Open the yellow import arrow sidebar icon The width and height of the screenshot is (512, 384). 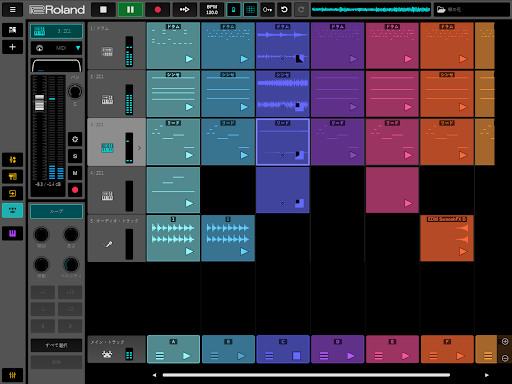(x=12, y=193)
